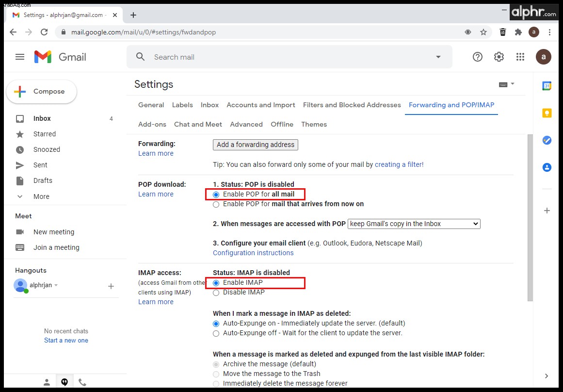563x392 pixels.
Task: Open Google Calendar side panel icon
Action: 547,86
